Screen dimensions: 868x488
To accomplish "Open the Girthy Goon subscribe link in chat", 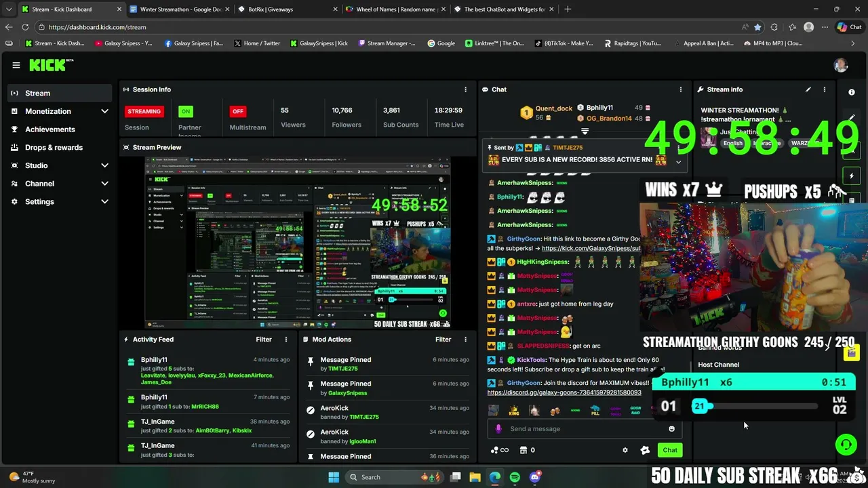I will pos(591,248).
